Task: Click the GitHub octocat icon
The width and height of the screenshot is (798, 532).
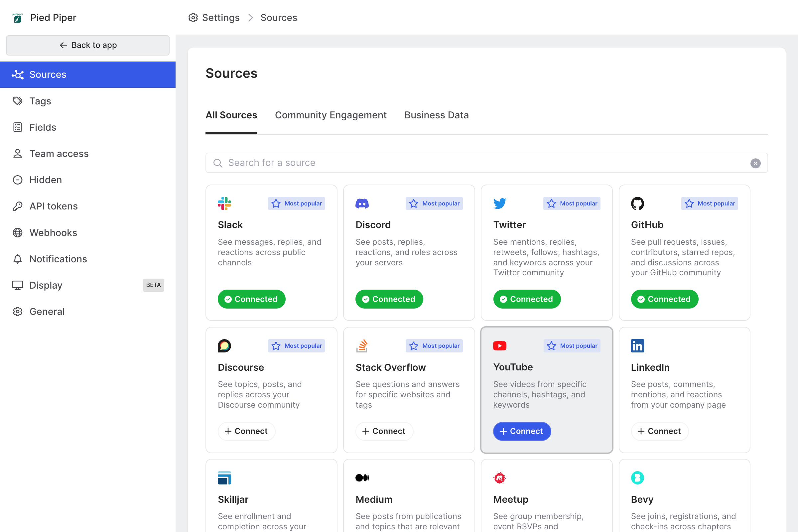Action: pyautogui.click(x=637, y=203)
